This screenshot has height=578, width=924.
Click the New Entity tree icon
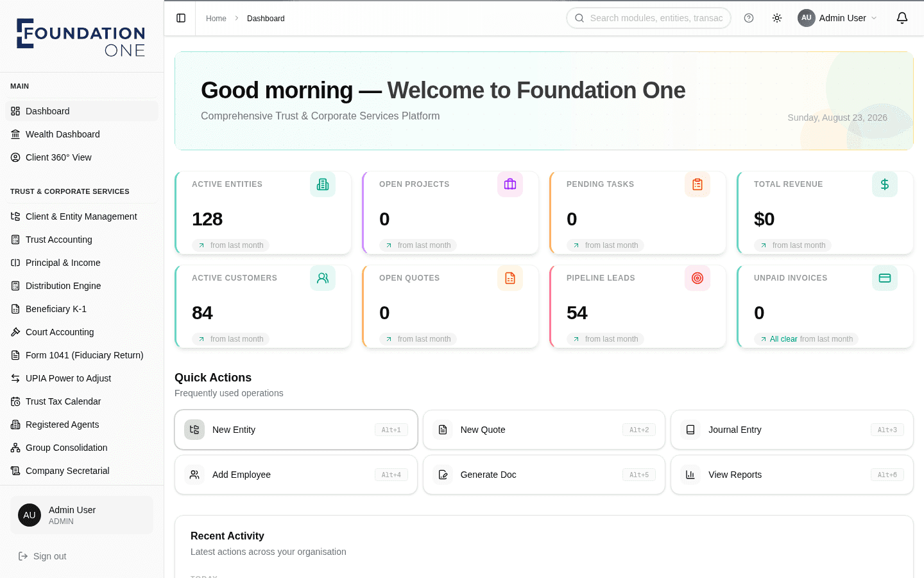click(194, 430)
